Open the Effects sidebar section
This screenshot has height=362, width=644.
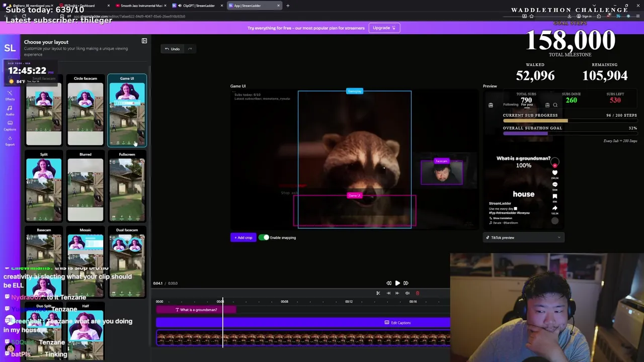[10, 96]
